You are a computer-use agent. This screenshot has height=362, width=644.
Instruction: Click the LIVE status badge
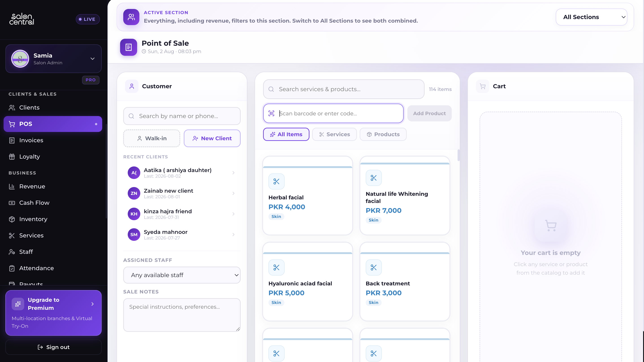click(88, 19)
